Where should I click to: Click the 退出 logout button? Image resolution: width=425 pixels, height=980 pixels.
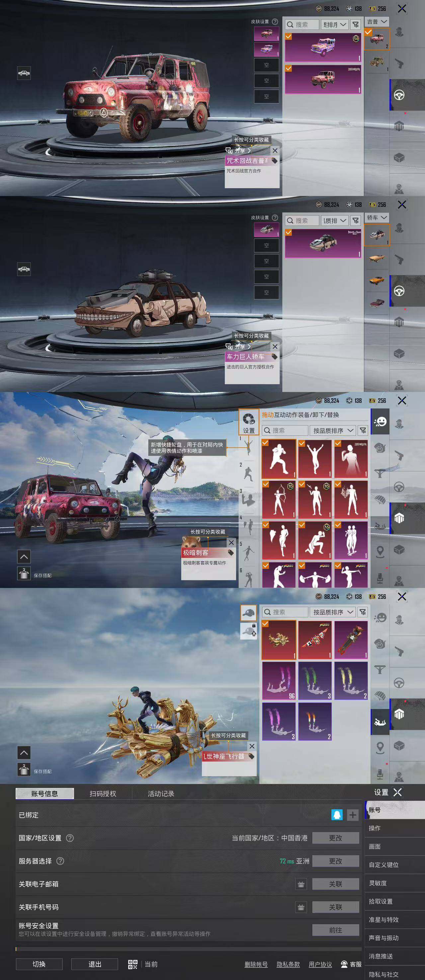point(95,964)
